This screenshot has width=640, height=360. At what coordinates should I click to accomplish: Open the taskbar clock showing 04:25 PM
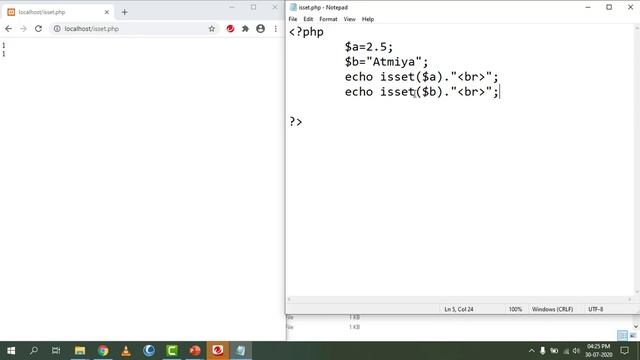click(x=598, y=351)
